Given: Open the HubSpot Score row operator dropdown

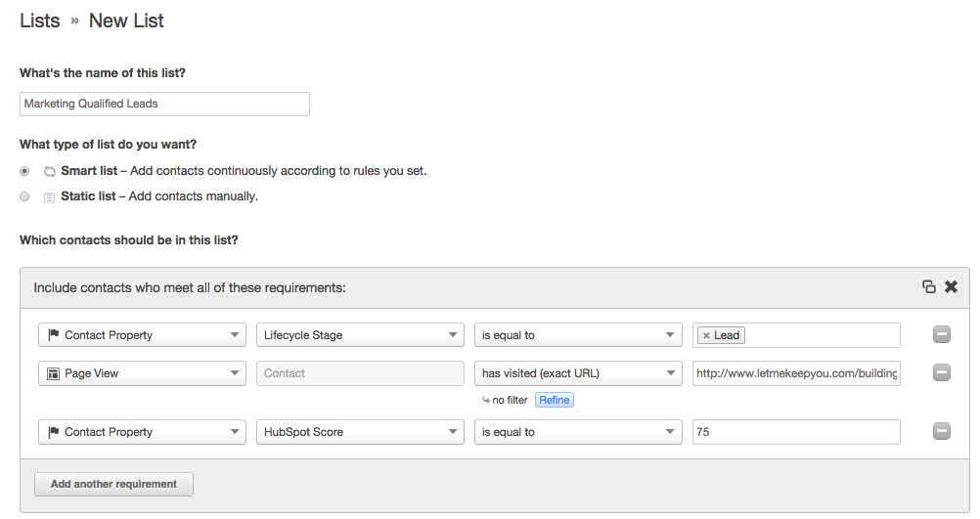Looking at the screenshot, I should pyautogui.click(x=578, y=432).
